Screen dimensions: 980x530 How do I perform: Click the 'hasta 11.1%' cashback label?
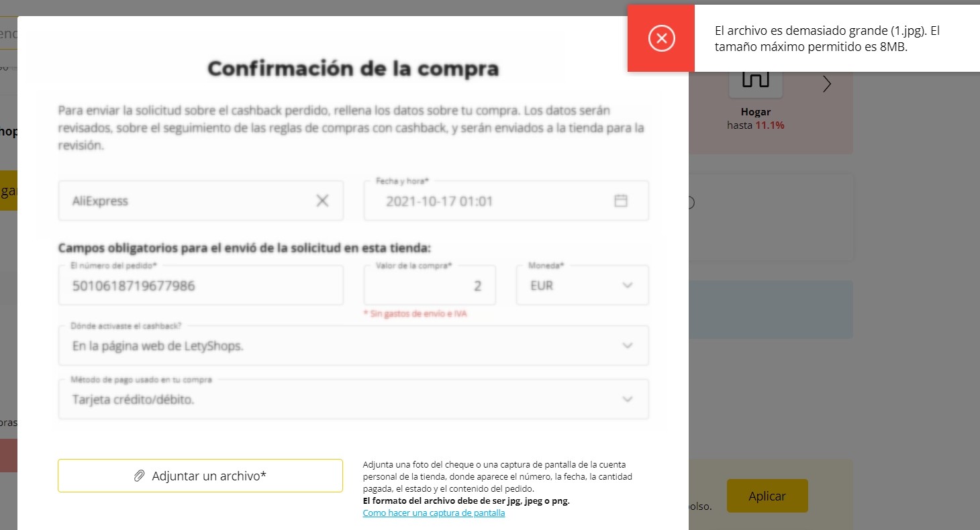tap(755, 125)
